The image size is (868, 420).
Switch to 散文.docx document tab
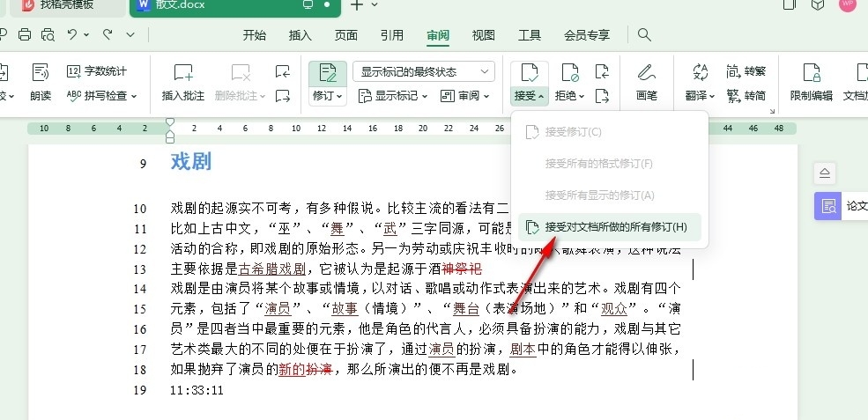tap(234, 5)
